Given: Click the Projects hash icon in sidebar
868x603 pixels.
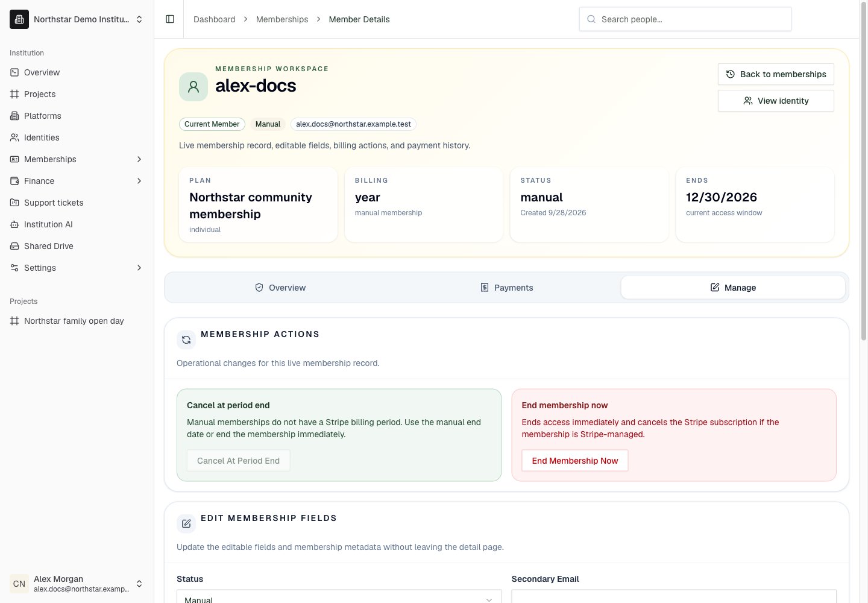Looking at the screenshot, I should [14, 94].
